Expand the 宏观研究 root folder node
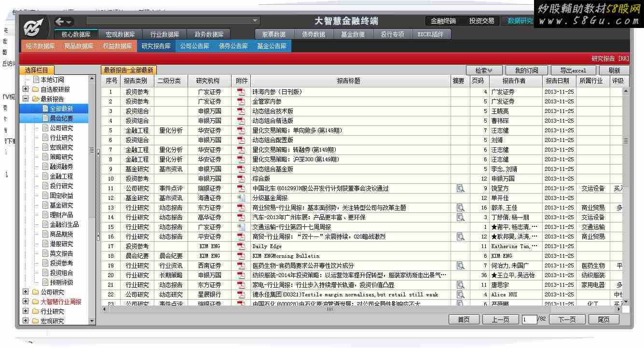Image resolution: width=644 pixels, height=348 pixels. point(26,321)
